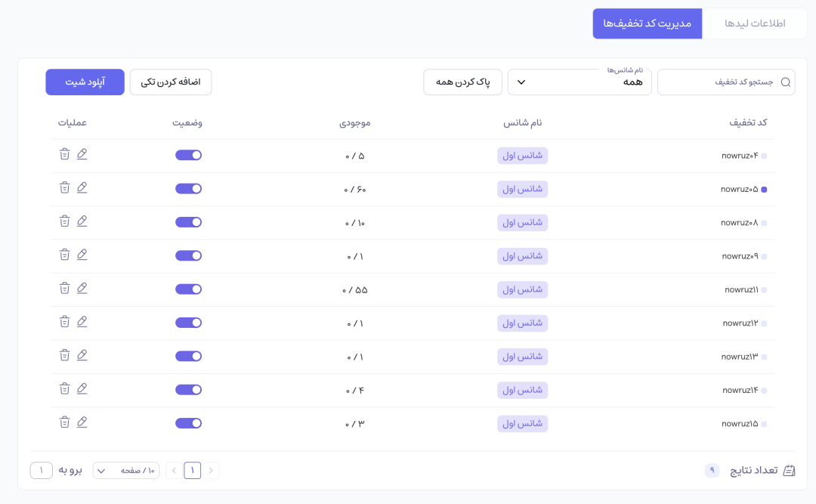Click the trash icon on the nowruz09 row
The height and width of the screenshot is (504, 816).
[65, 255]
